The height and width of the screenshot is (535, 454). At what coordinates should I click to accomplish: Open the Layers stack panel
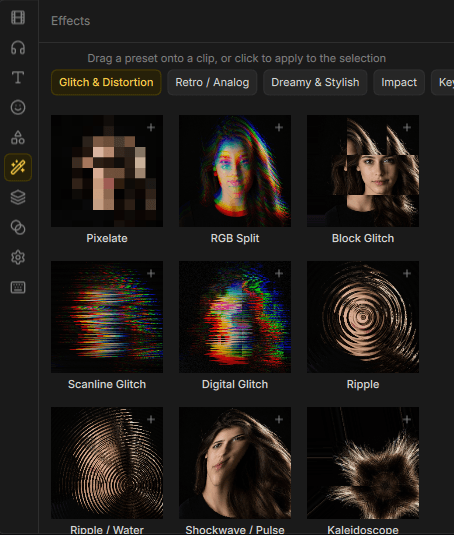click(x=18, y=198)
